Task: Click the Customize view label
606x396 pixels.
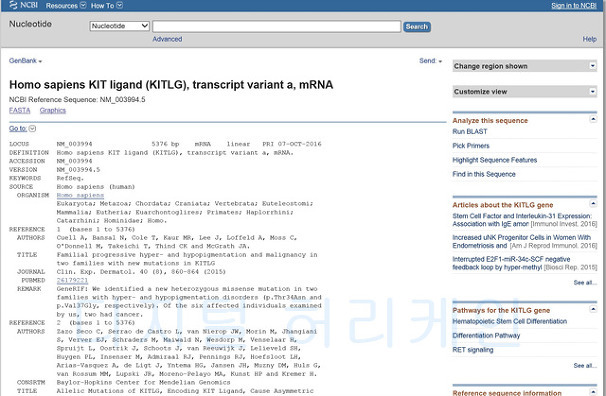Action: pos(480,92)
